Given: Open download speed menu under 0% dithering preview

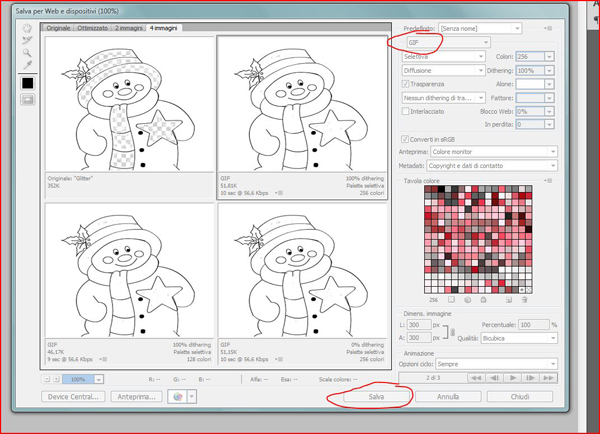Looking at the screenshot, I should [279, 359].
